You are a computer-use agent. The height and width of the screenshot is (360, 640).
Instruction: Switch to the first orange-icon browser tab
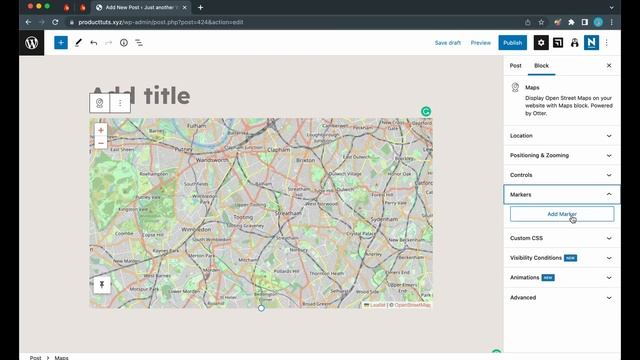(67, 7)
